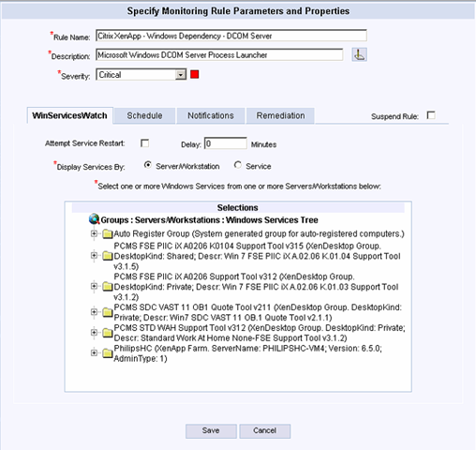Viewport: 476px width, 450px height.
Task: Select folder icon for PCMS STD WAH Support Tool
Action: click(x=108, y=333)
